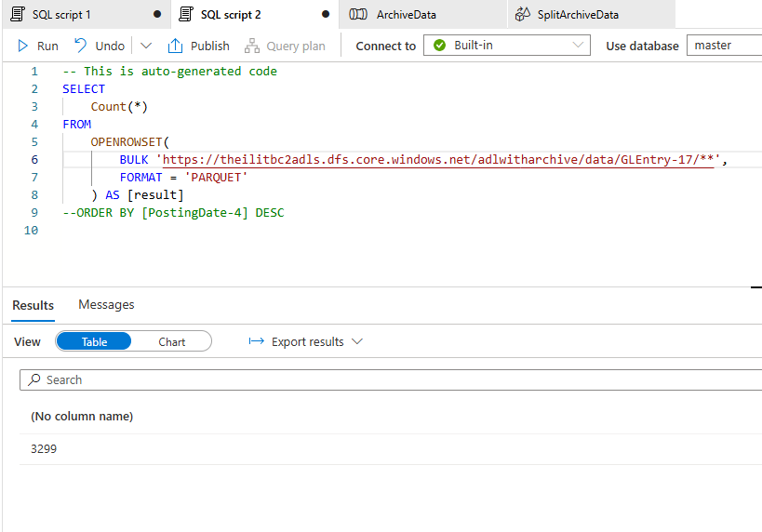Click the Undo arrow icon
This screenshot has width=762, height=532.
click(x=81, y=46)
